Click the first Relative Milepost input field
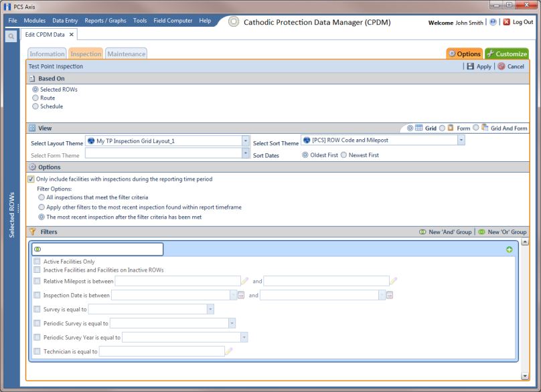The width and height of the screenshot is (541, 392). 177,281
